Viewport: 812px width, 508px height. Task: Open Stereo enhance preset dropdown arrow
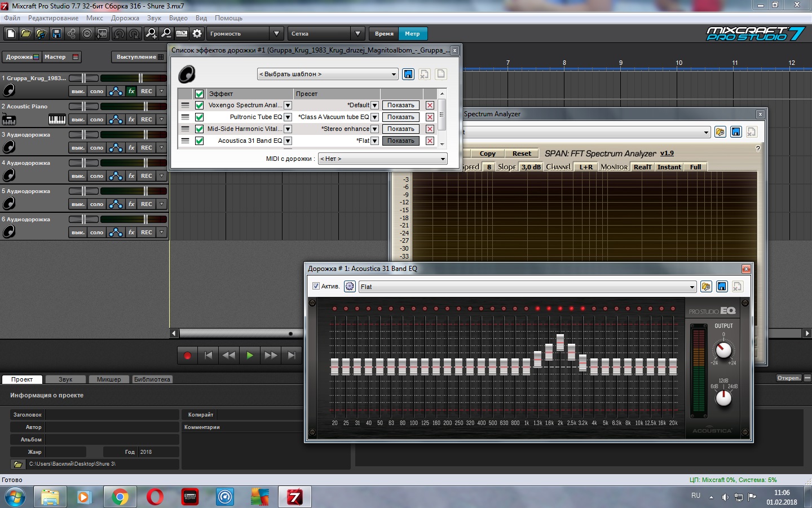pos(374,129)
